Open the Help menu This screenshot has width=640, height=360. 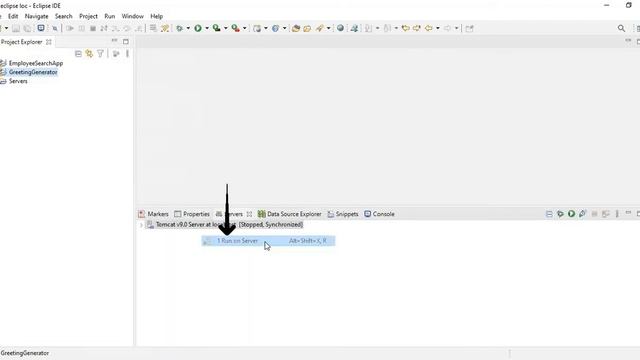click(x=157, y=16)
